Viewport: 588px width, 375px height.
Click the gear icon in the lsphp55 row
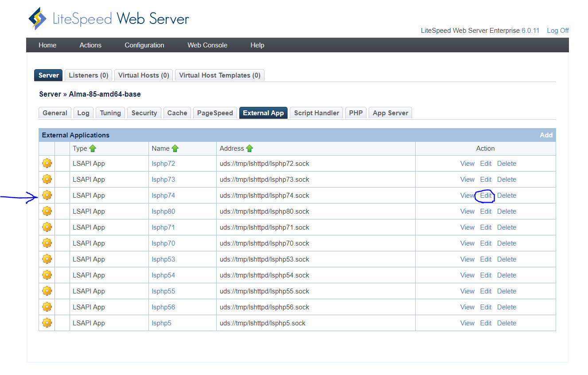[x=47, y=291]
